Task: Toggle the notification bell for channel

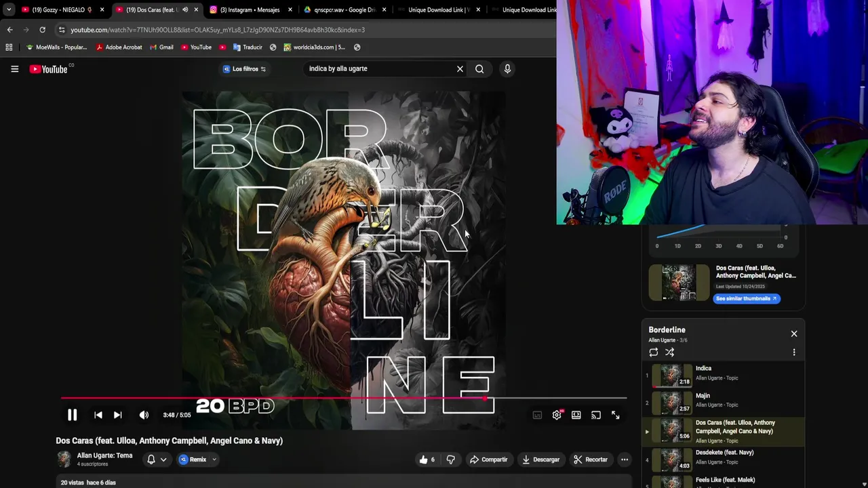Action: pos(151,460)
